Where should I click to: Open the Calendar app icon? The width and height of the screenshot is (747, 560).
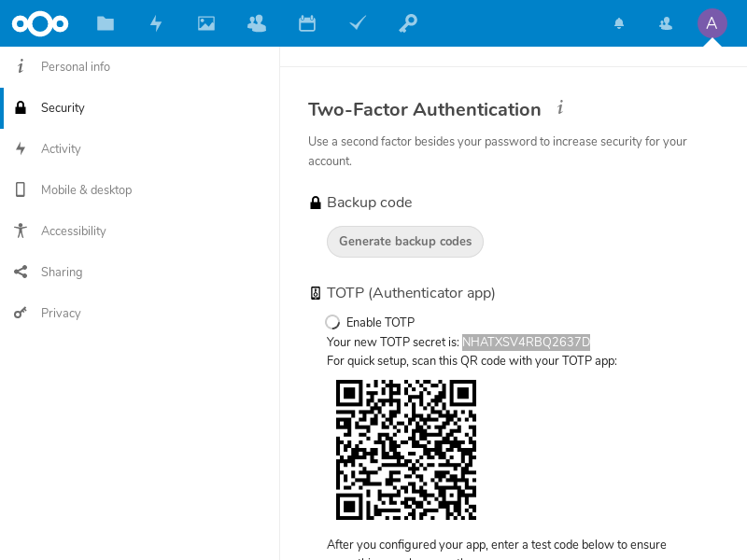pos(307,23)
